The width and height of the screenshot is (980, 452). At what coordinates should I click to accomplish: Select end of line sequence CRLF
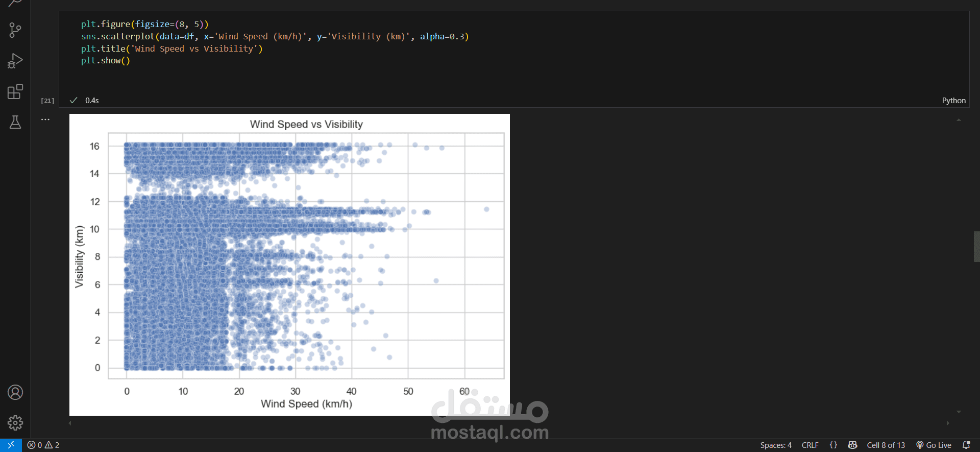point(810,445)
